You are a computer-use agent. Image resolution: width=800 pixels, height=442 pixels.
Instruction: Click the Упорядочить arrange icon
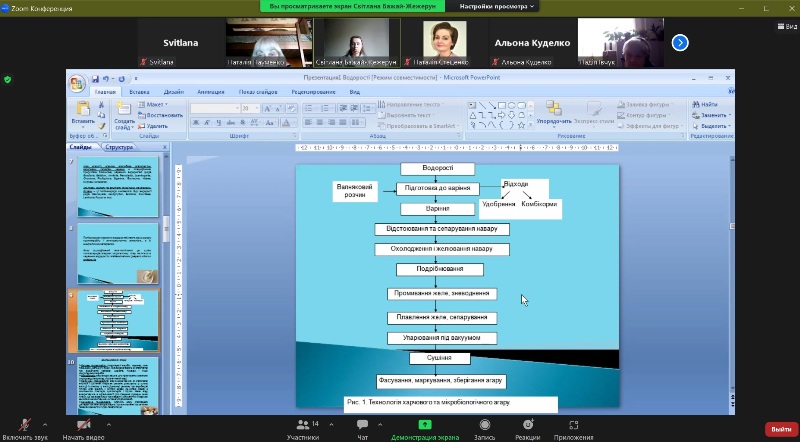554,108
